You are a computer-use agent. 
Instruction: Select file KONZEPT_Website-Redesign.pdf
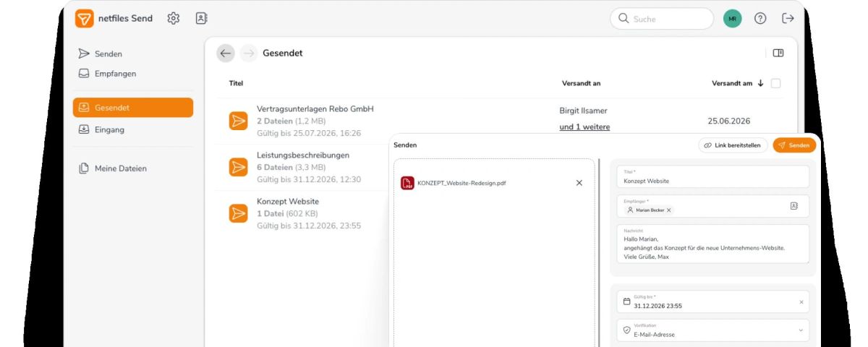tap(461, 183)
